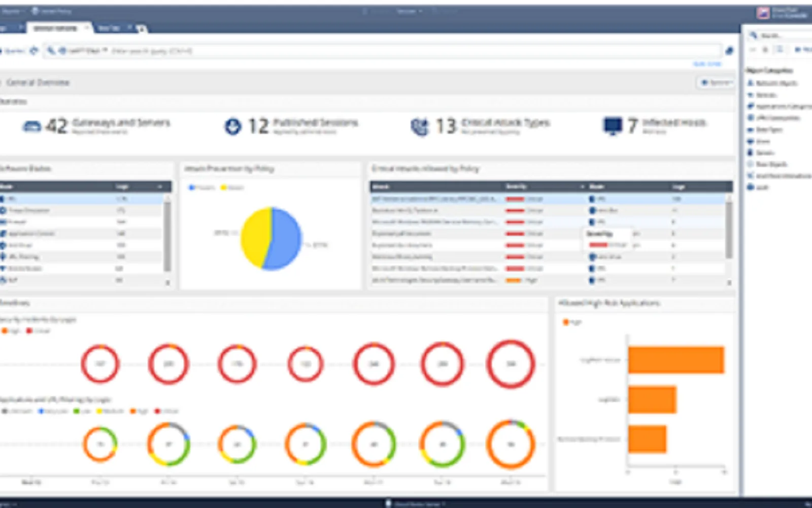The width and height of the screenshot is (812, 508).
Task: Click the search magnifier icon in the objects panel
Action: pos(753,35)
